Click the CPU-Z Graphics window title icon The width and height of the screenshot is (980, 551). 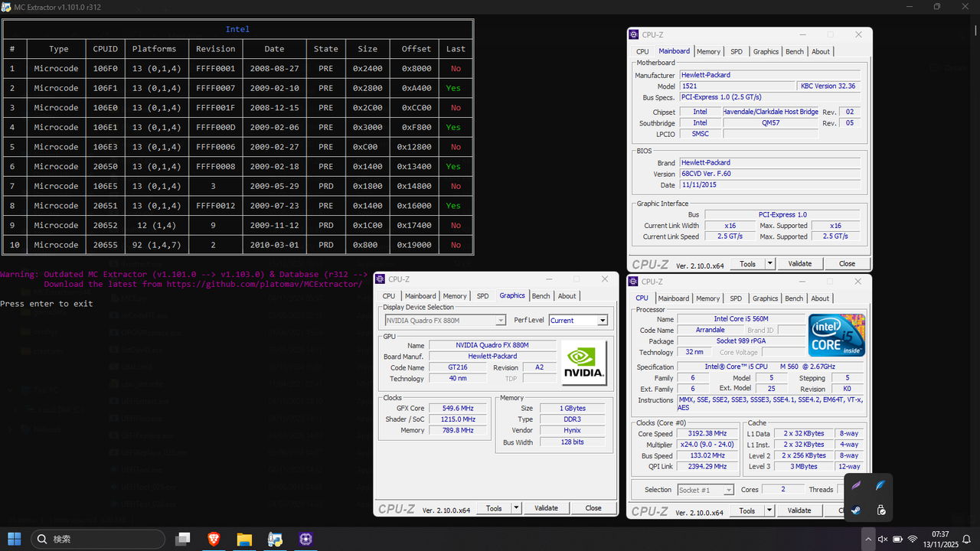coord(381,279)
